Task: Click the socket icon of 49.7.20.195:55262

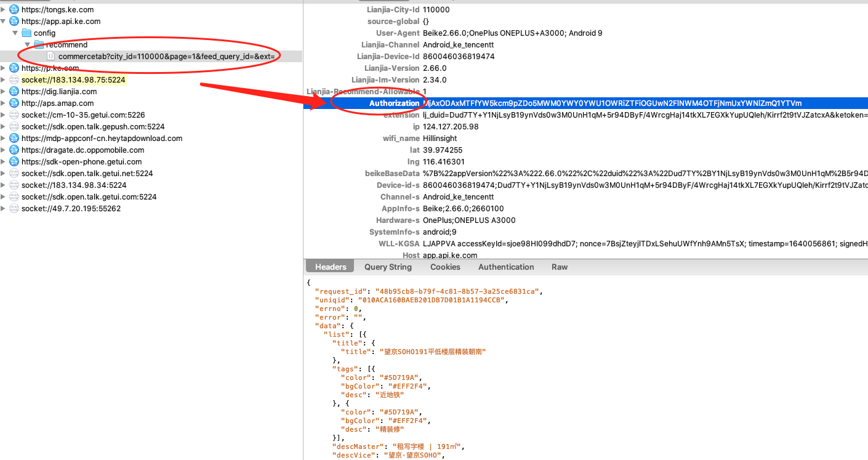Action: coord(14,208)
